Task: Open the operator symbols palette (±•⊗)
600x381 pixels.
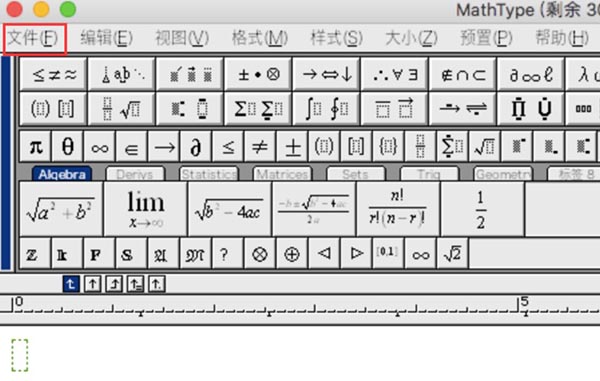Action: click(x=258, y=74)
